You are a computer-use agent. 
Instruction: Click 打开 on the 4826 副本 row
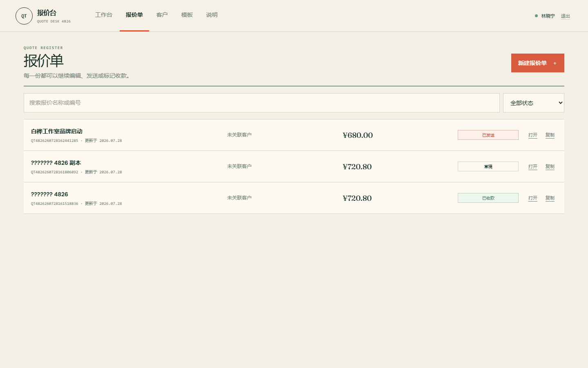533,166
